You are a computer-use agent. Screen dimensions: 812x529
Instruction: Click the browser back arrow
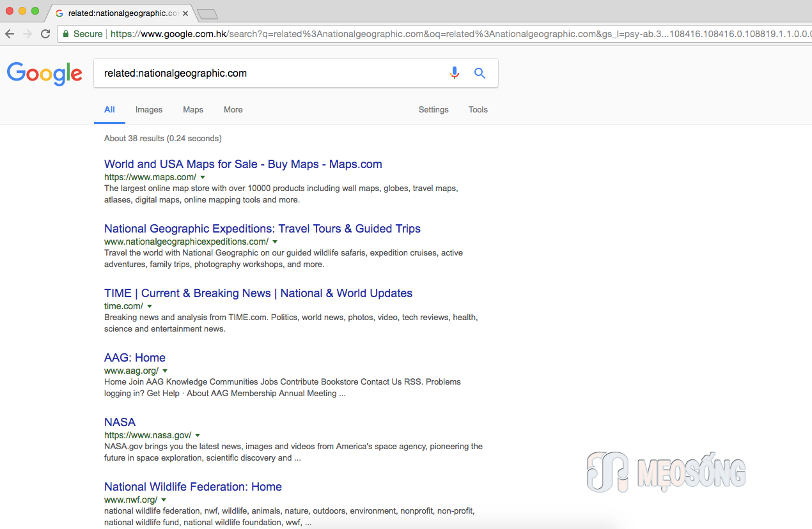click(x=10, y=34)
